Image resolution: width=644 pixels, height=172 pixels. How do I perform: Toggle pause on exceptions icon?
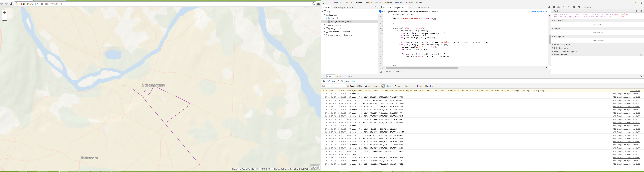pyautogui.click(x=579, y=7)
